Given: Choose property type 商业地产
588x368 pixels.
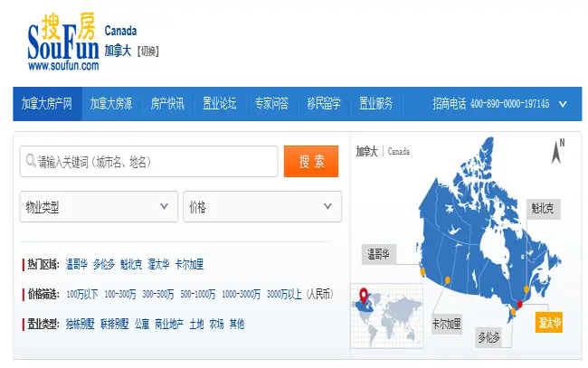Looking at the screenshot, I should coord(169,325).
